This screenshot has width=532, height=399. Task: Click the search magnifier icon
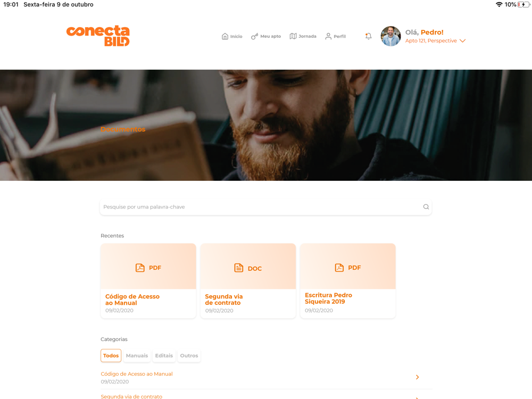(426, 206)
